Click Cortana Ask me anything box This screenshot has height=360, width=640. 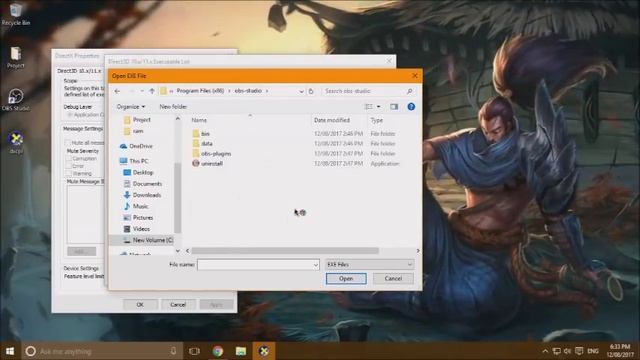102,351
